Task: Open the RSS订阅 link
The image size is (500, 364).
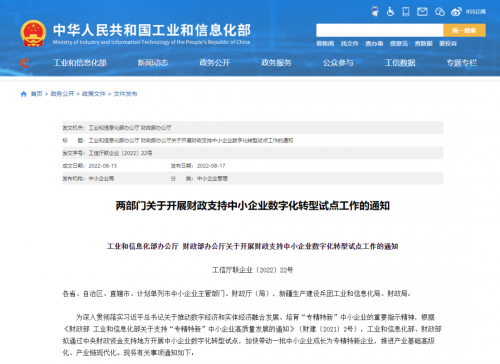Action: click(475, 12)
